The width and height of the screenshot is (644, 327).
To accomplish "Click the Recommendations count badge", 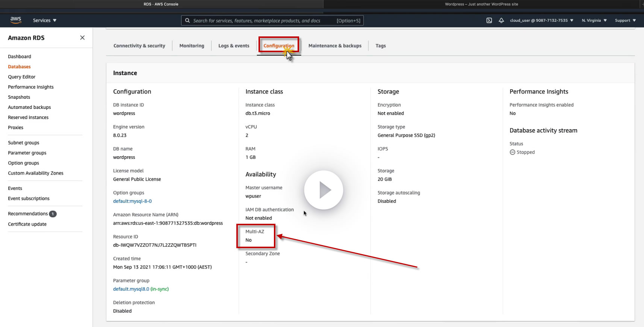I will coord(53,214).
